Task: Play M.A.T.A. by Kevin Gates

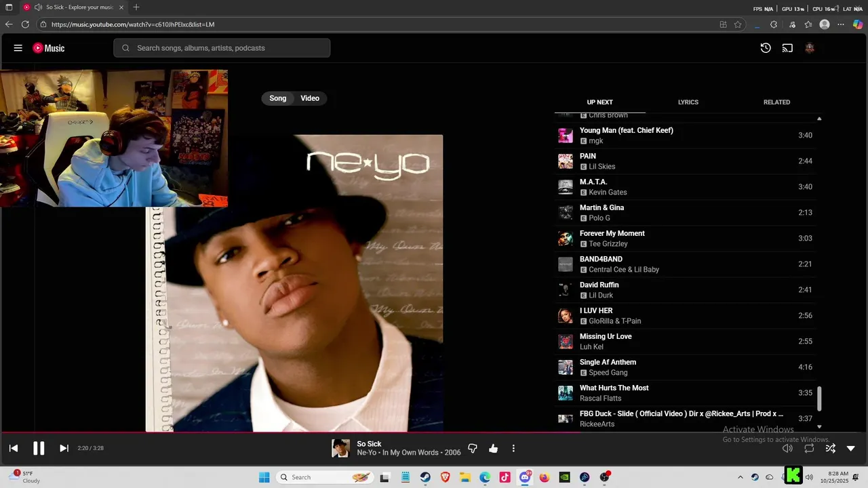Action: [x=685, y=187]
